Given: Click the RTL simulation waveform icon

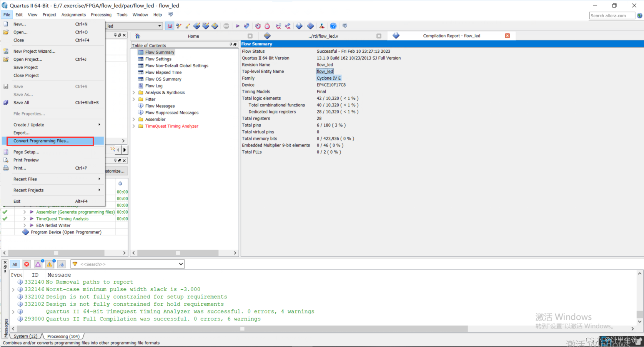Looking at the screenshot, I should coord(278,26).
